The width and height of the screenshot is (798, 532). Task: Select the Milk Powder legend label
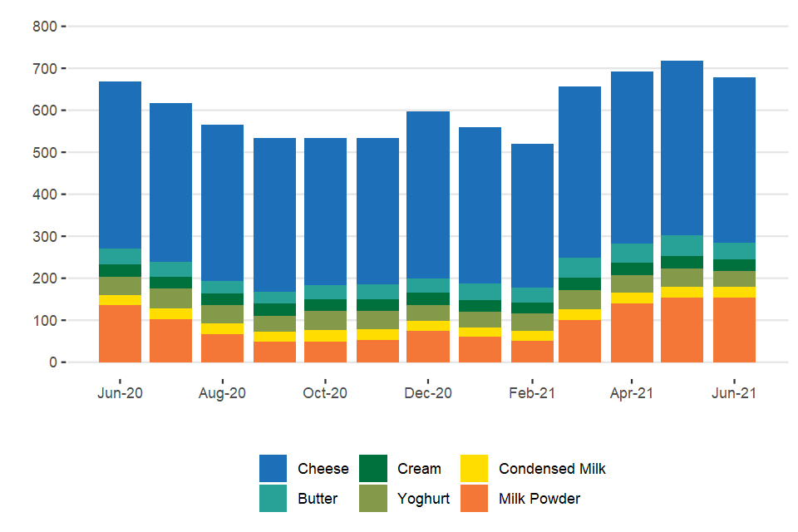[x=539, y=499]
